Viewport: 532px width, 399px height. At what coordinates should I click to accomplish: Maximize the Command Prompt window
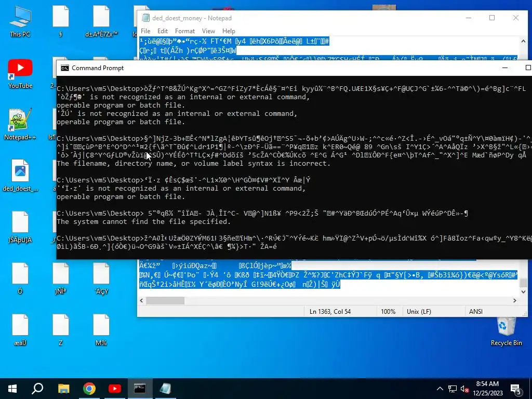pos(528,68)
